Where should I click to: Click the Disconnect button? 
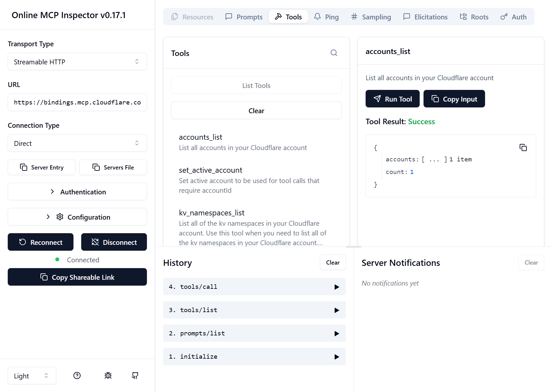click(x=114, y=242)
